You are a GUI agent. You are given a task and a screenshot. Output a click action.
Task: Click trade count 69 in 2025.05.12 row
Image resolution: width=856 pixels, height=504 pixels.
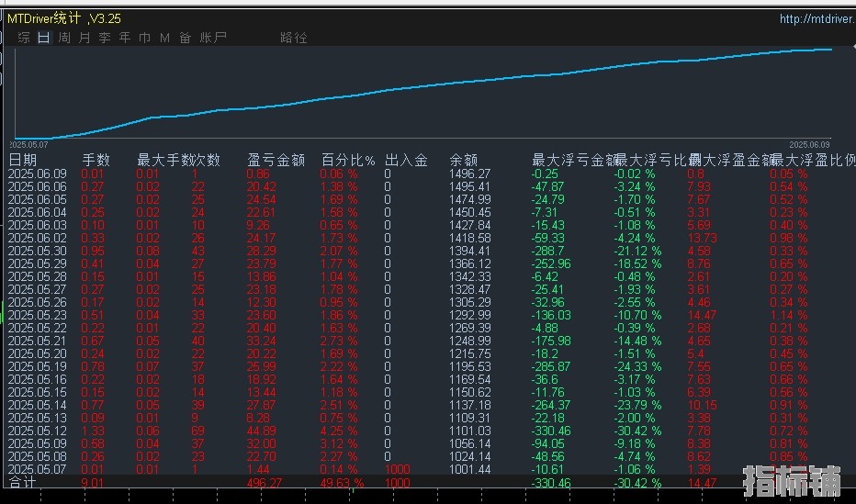coord(197,431)
